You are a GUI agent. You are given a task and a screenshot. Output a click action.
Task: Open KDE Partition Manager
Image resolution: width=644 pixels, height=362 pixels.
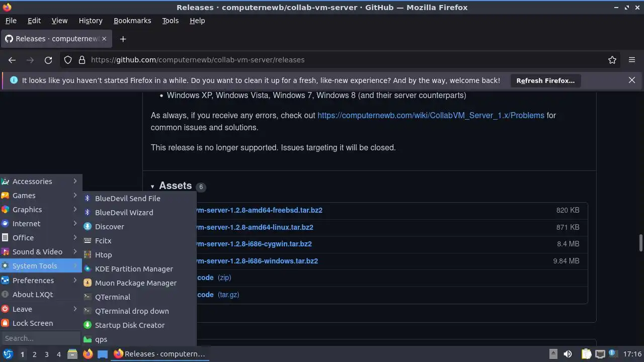[139, 269]
